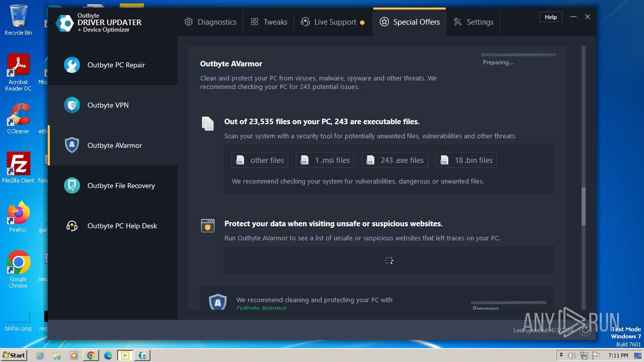
Task: Click the 'We recommend checking your system' text
Action: (x=358, y=181)
